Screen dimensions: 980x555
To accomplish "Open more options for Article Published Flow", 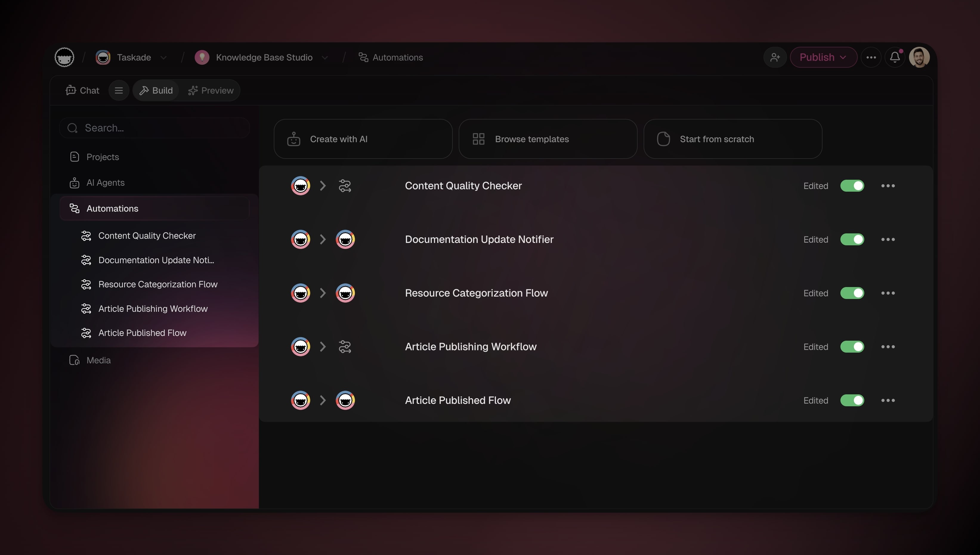I will 888,400.
